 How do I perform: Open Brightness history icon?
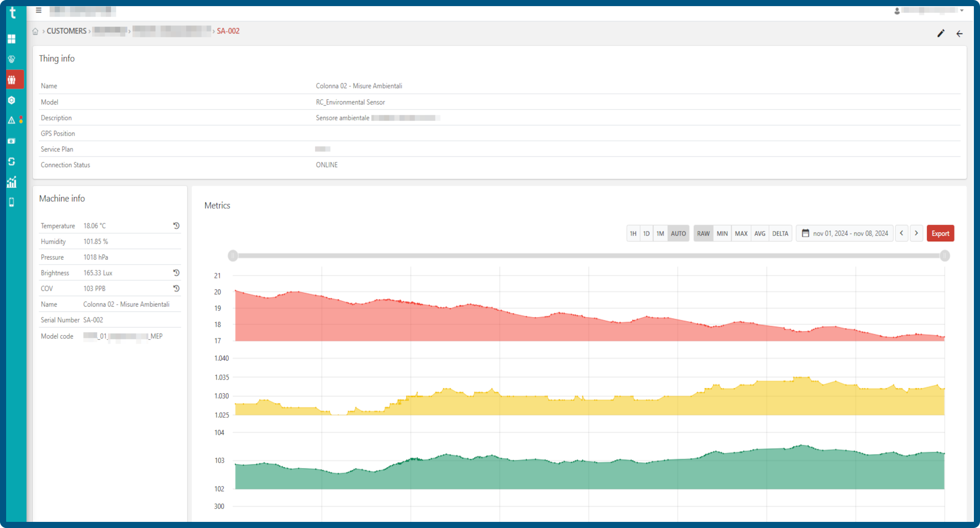tap(176, 273)
